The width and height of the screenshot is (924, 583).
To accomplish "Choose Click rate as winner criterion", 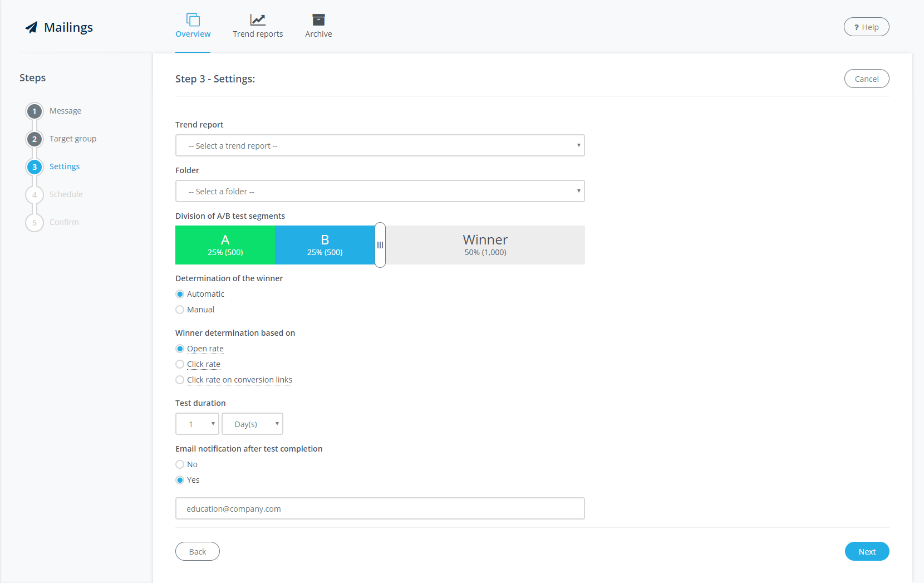I will point(180,364).
